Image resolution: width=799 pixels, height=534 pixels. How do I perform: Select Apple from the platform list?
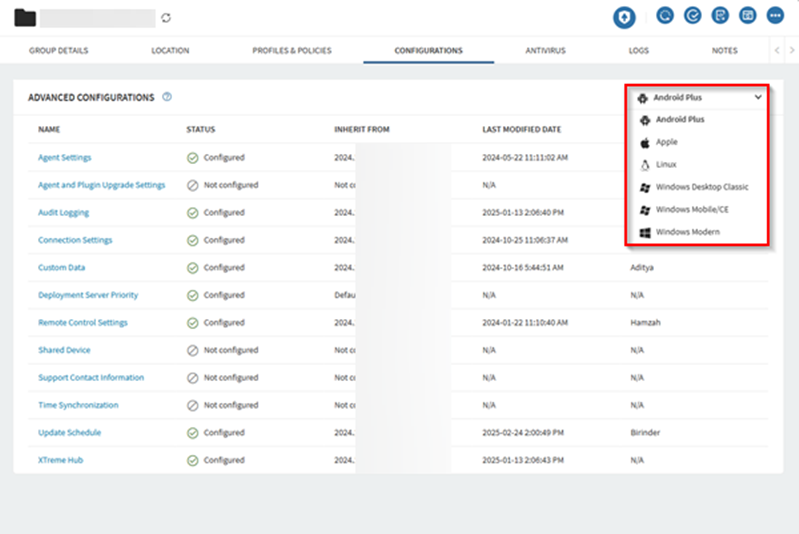666,142
